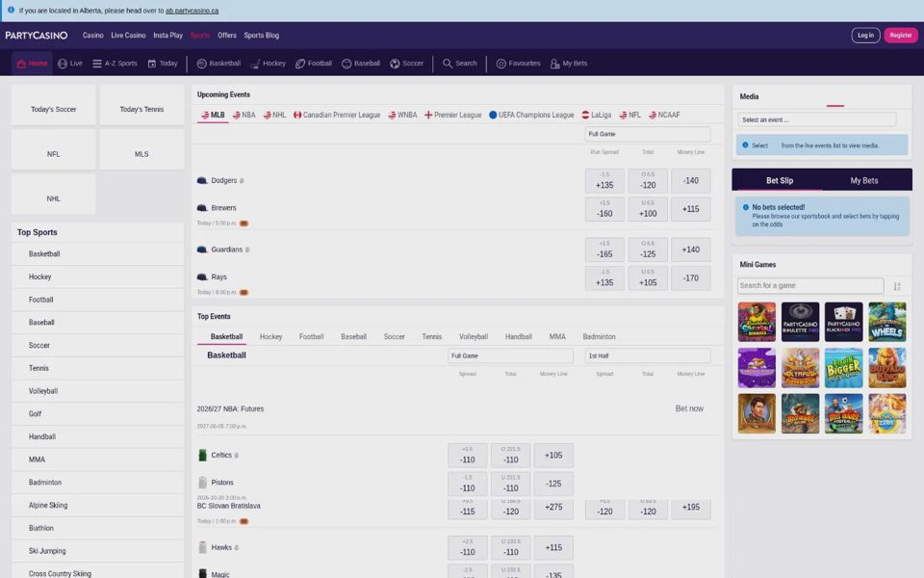This screenshot has height=578, width=924.
Task: Pick Dodgers money line -140 odds
Action: click(x=691, y=181)
